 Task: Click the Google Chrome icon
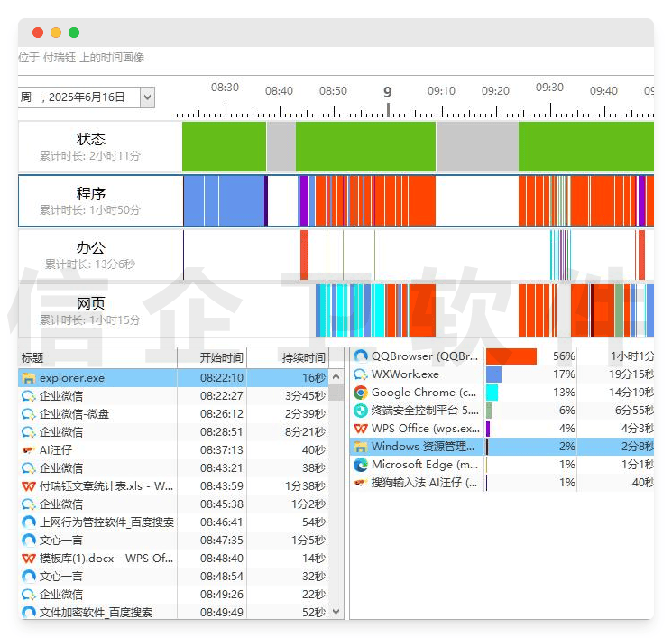point(361,393)
